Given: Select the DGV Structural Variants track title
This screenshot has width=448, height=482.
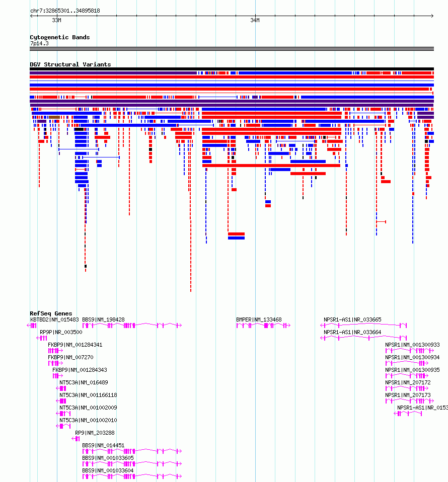Looking at the screenshot, I should pyautogui.click(x=70, y=64).
